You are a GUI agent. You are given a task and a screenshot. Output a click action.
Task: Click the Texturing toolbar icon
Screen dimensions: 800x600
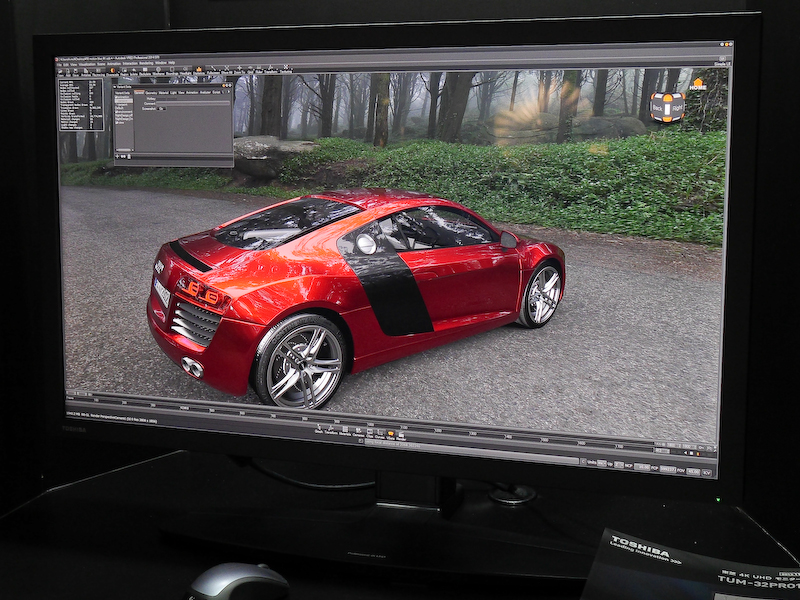pos(286,69)
